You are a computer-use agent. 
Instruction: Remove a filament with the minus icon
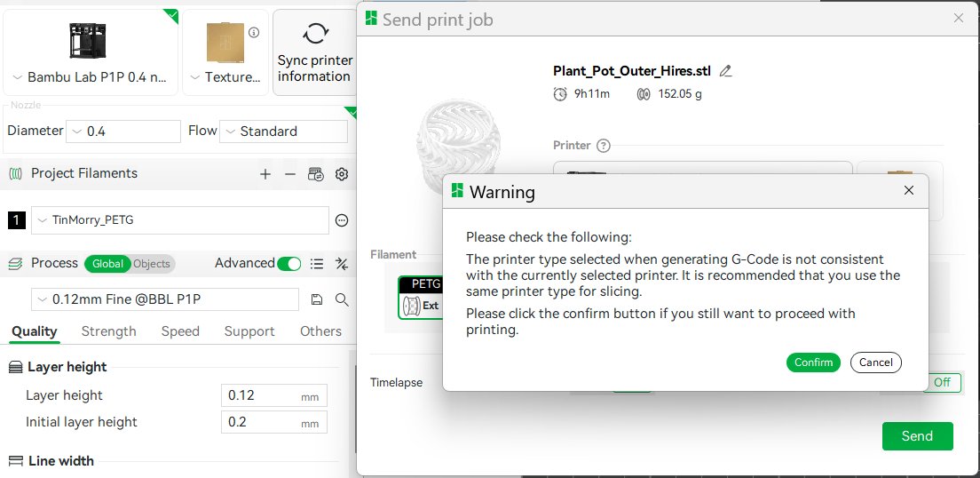tap(290, 174)
